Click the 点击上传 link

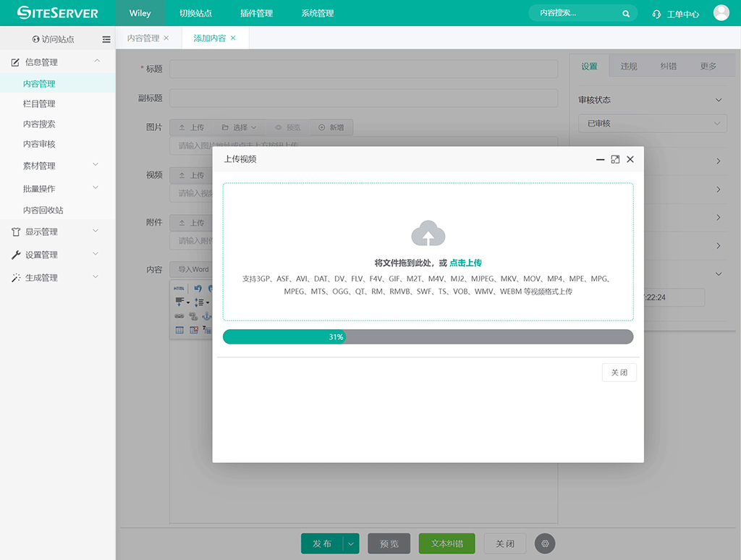click(x=465, y=263)
